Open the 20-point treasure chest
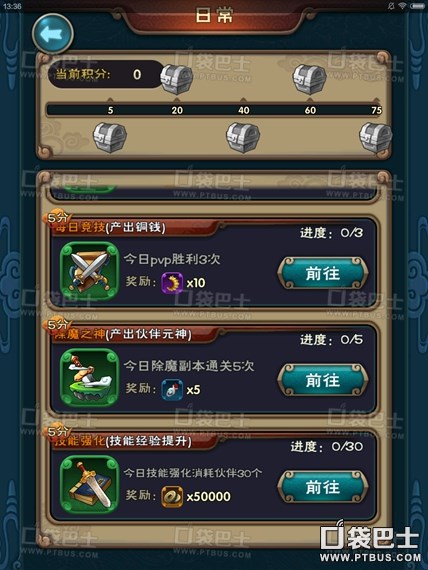428x570 pixels. click(177, 79)
